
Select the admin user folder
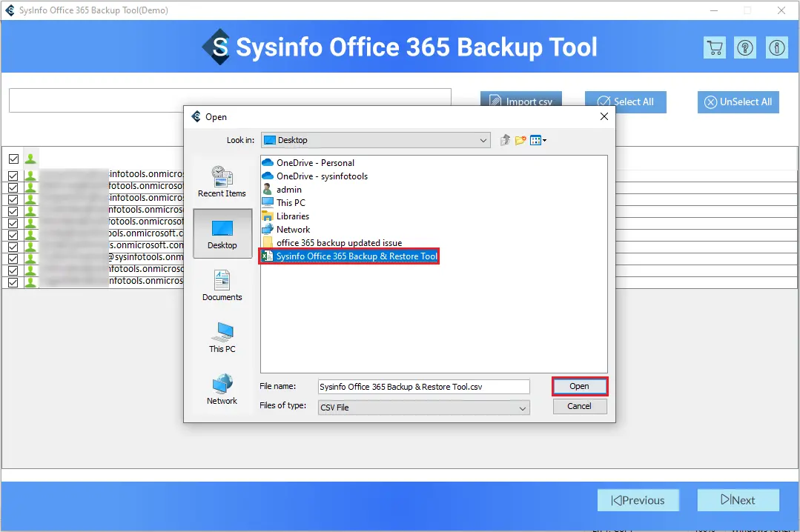pyautogui.click(x=282, y=189)
